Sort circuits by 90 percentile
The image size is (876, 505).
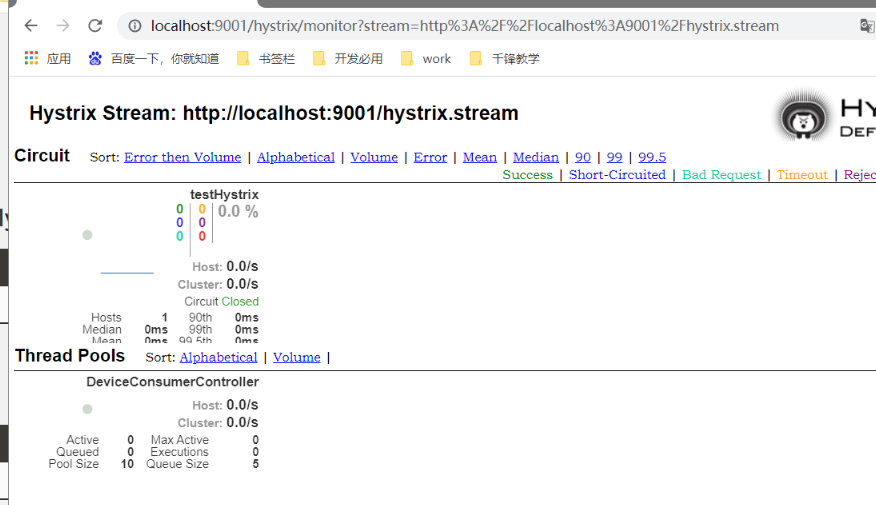[x=583, y=158]
